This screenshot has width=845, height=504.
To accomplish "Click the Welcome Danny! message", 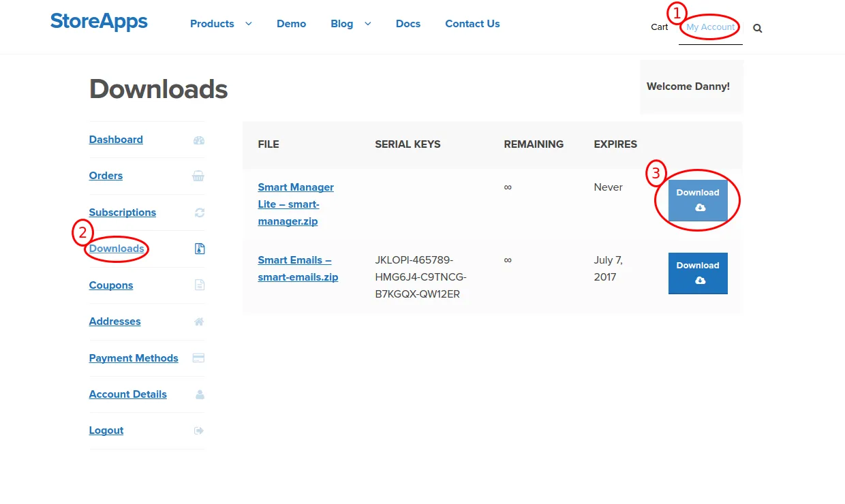I will tap(688, 86).
